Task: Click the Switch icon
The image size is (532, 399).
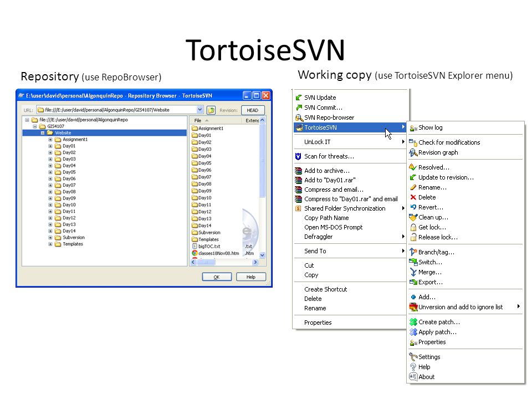Action: click(x=413, y=262)
